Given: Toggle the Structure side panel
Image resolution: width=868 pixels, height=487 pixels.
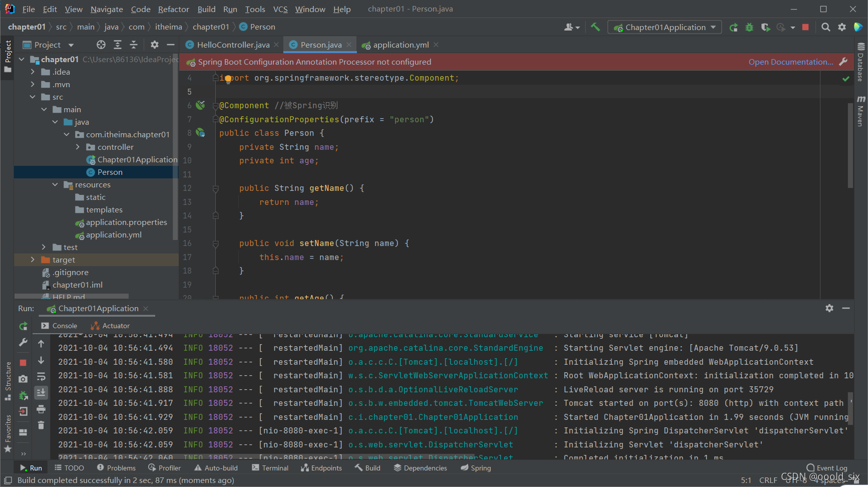Looking at the screenshot, I should pyautogui.click(x=8, y=381).
